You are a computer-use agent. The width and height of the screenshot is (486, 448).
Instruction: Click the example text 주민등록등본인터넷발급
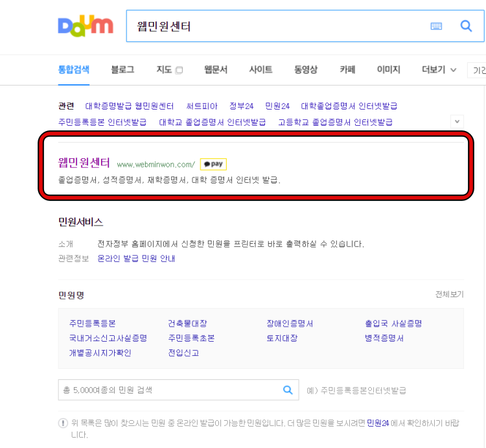coord(364,390)
